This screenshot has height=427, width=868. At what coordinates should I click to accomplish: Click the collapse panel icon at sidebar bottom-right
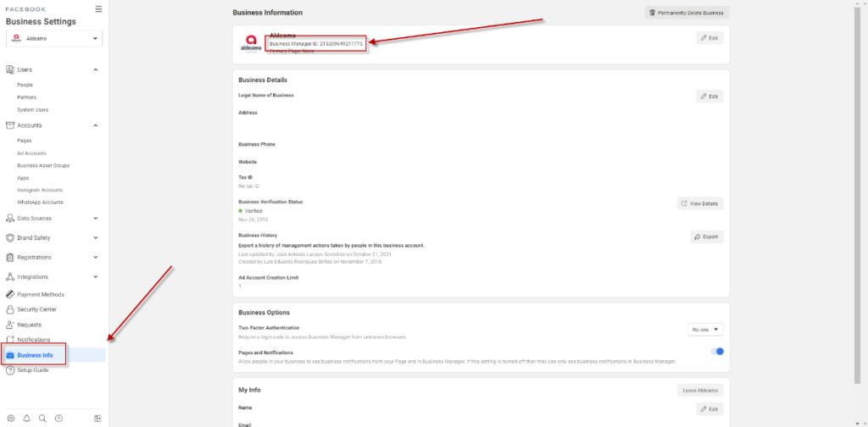[x=97, y=419]
